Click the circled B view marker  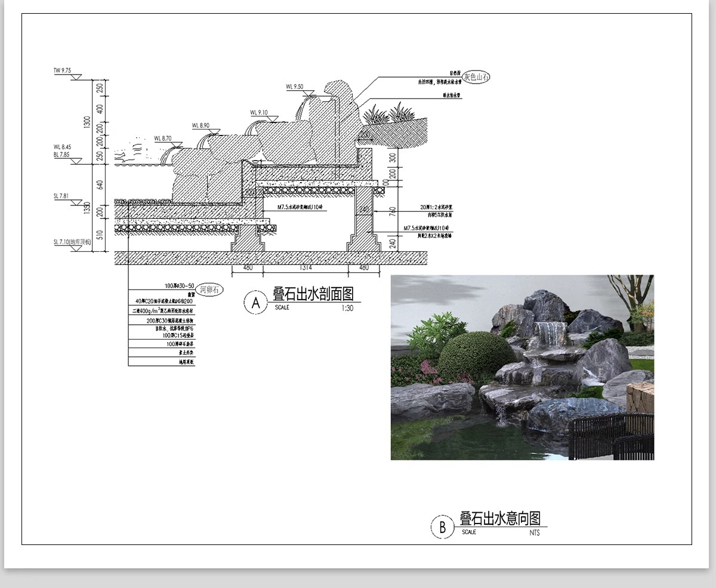pos(442,527)
